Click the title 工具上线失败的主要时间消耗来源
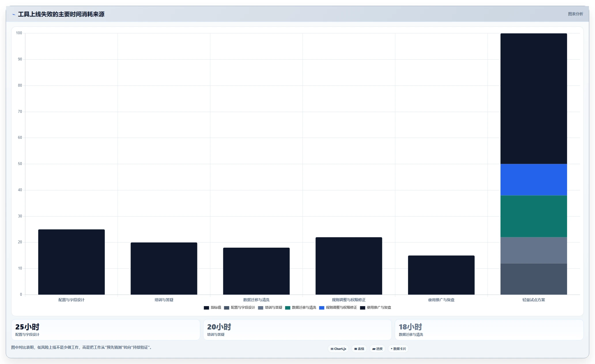The width and height of the screenshot is (595, 364). pos(61,14)
